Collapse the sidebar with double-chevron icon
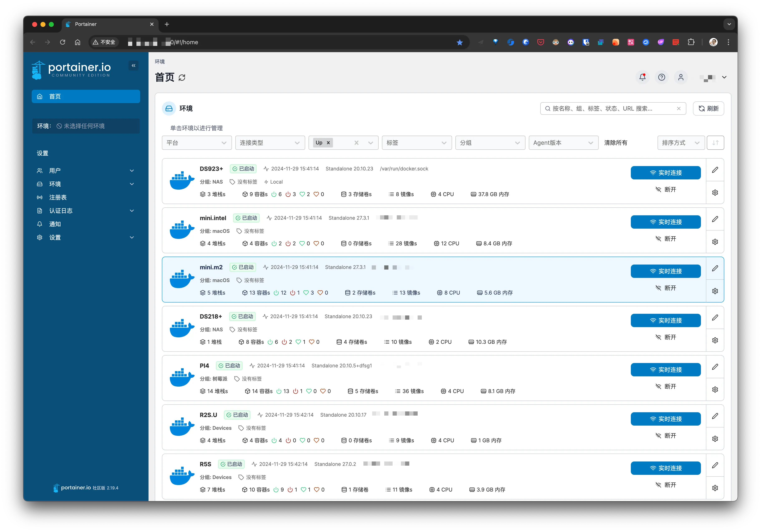Screen dimensions: 761x532 (134, 66)
